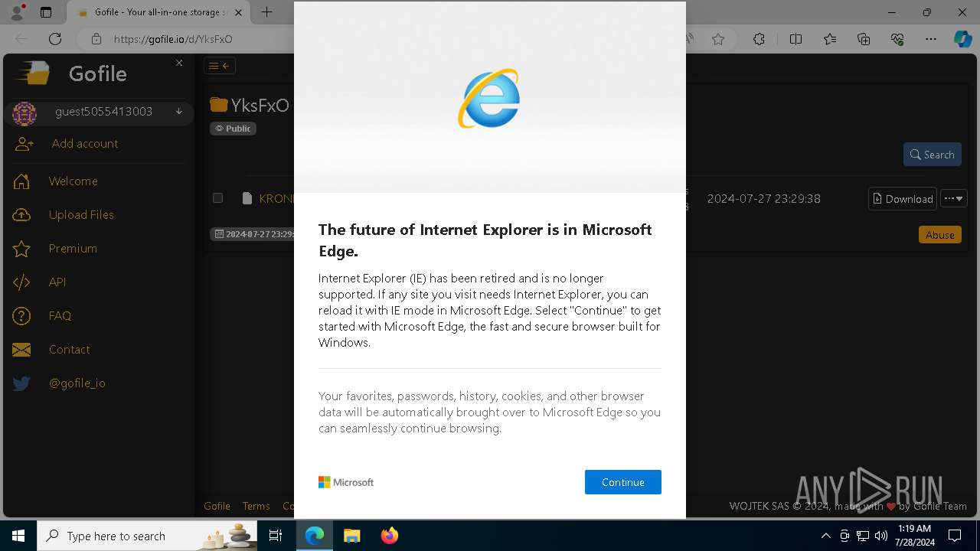The image size is (980, 551).
Task: Open the Add account icon in sidebar
Action: (x=24, y=144)
